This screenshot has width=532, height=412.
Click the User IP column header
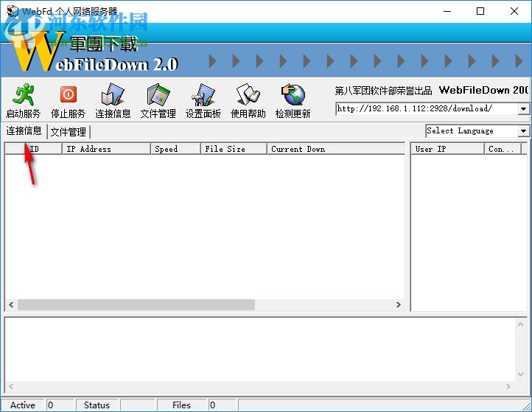pos(447,149)
